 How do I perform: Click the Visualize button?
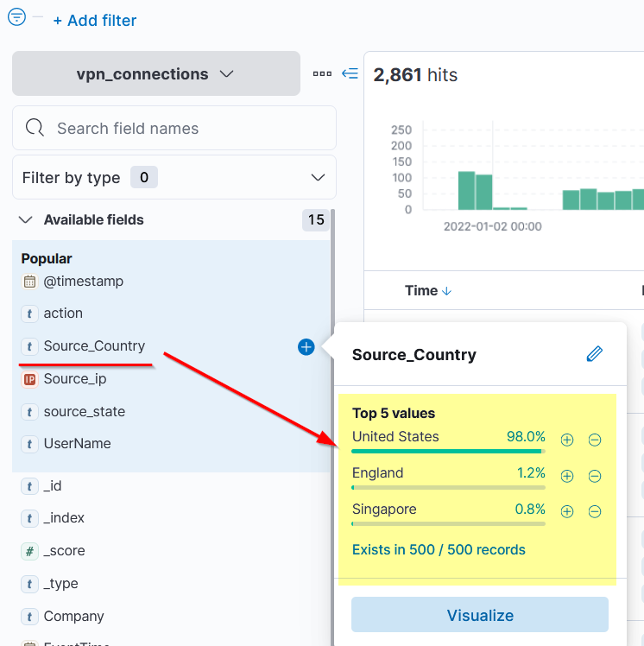tap(480, 615)
